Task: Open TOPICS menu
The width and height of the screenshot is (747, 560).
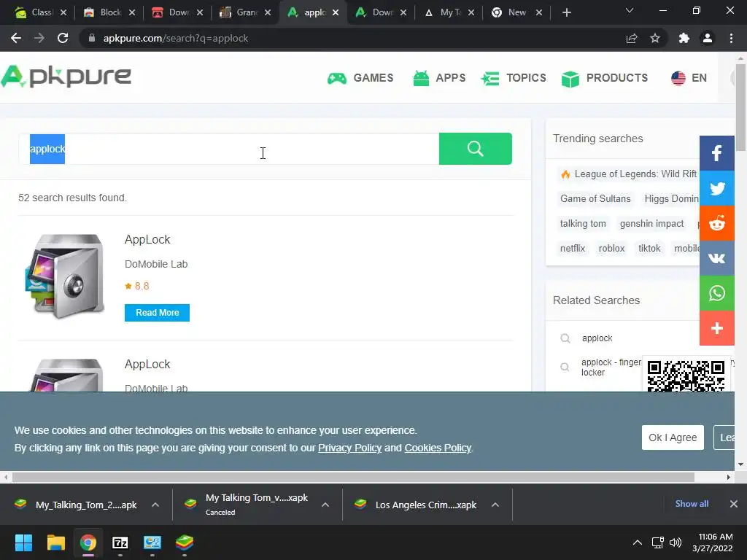Action: pos(514,78)
